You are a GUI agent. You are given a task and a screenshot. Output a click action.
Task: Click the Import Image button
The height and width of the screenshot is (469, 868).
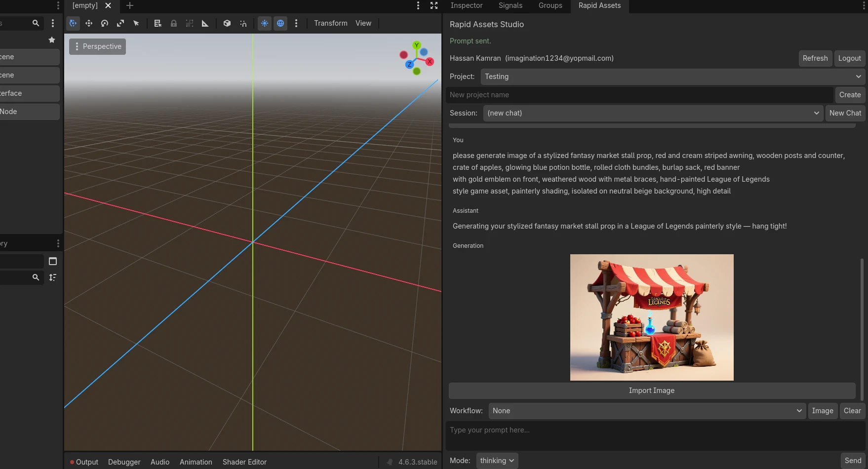(x=652, y=391)
